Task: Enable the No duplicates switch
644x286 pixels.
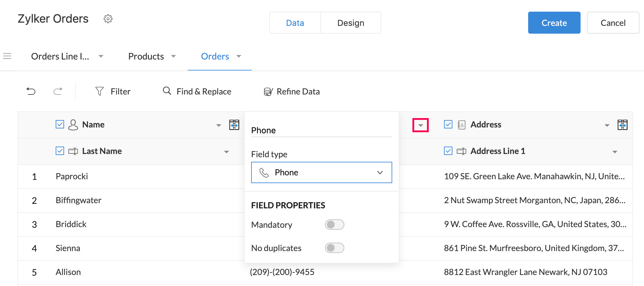Action: point(334,248)
